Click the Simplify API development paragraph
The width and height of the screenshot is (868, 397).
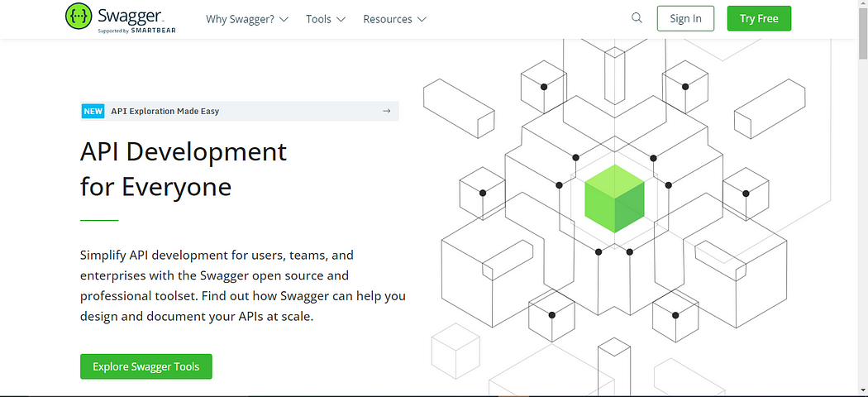243,286
